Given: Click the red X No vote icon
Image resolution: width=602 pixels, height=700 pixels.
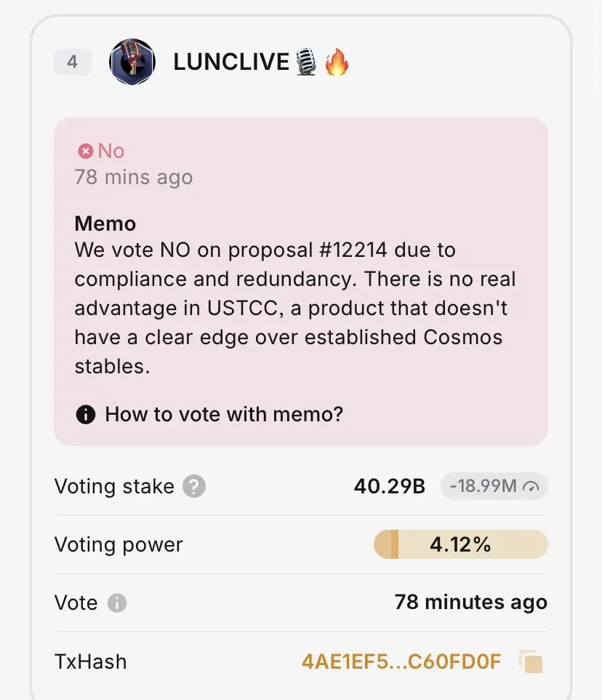Looking at the screenshot, I should point(85,151).
